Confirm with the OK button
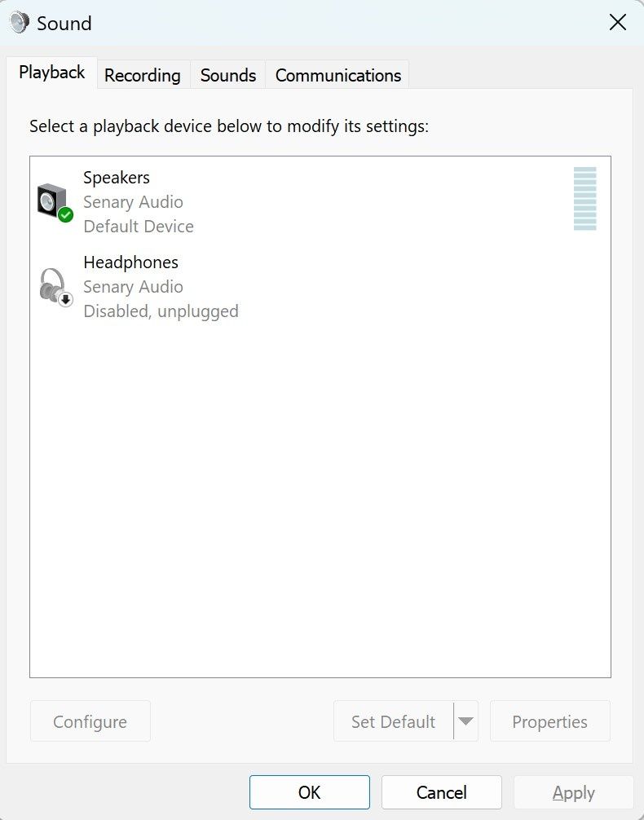Image resolution: width=644 pixels, height=820 pixels. click(310, 792)
